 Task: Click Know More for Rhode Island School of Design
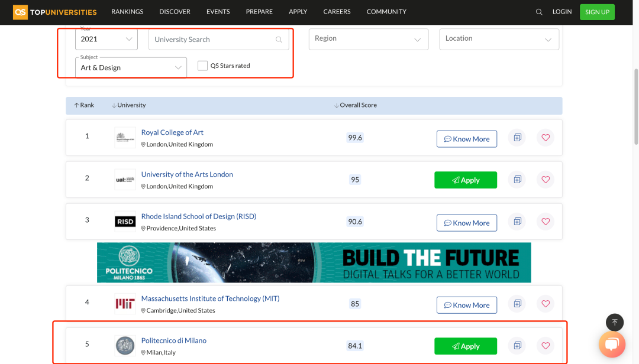467,223
